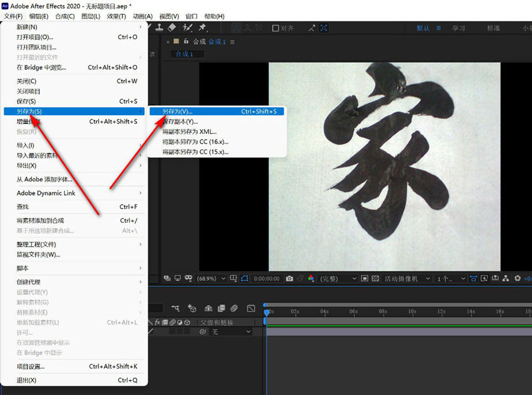The image size is (532, 395).
Task: Activate the Eraser tool
Action: tap(173, 28)
